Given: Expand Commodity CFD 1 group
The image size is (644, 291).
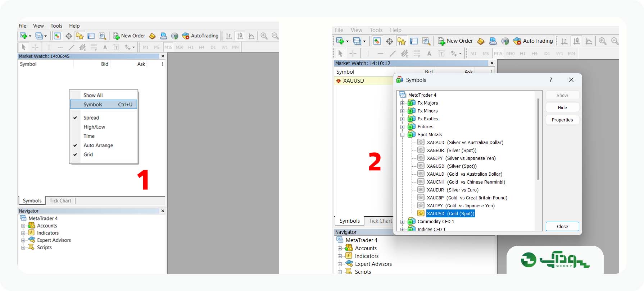Looking at the screenshot, I should click(403, 222).
